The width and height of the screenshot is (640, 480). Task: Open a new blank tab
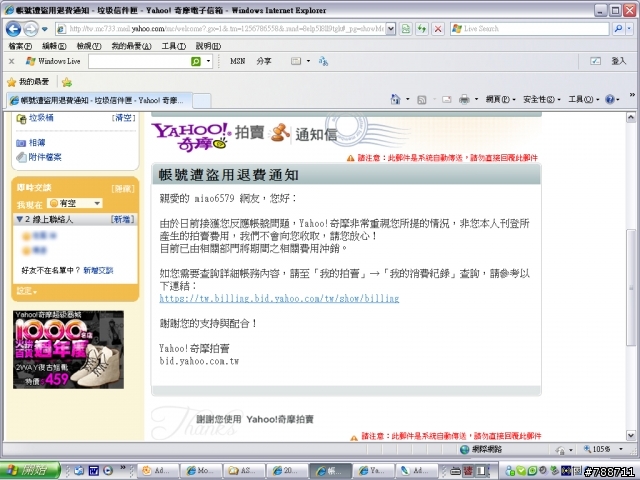tap(201, 100)
